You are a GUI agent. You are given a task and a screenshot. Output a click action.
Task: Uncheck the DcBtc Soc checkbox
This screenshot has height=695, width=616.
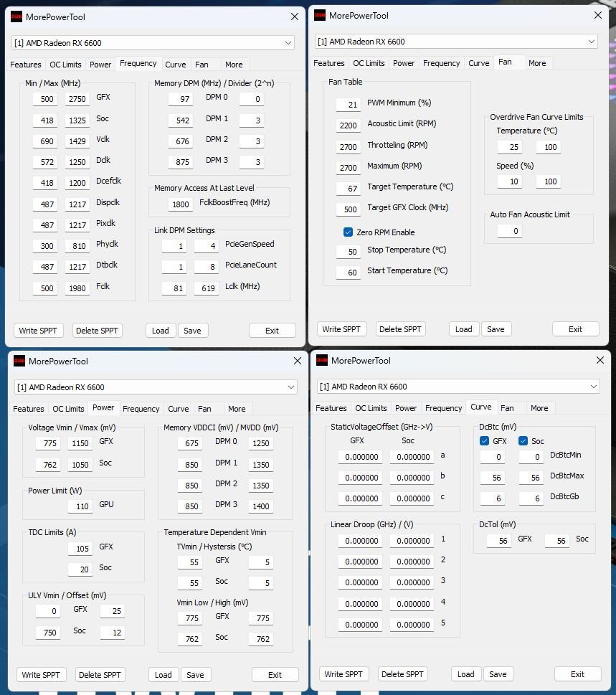523,441
